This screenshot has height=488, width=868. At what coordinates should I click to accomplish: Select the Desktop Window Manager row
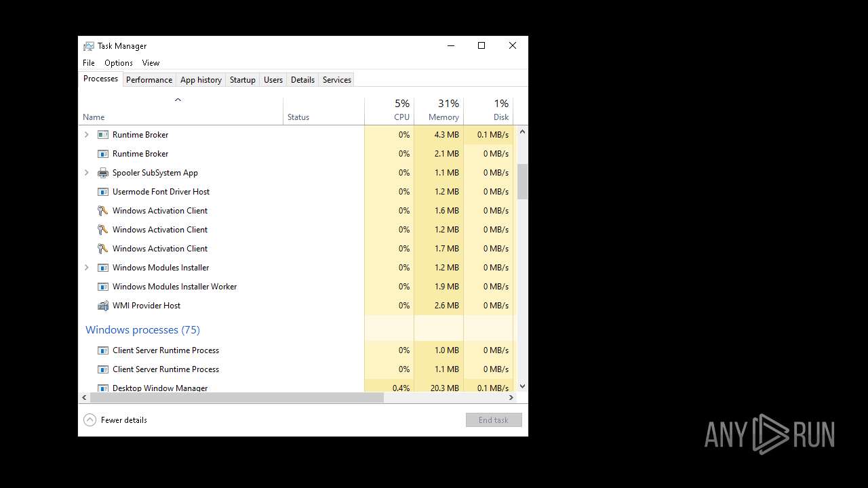point(296,387)
